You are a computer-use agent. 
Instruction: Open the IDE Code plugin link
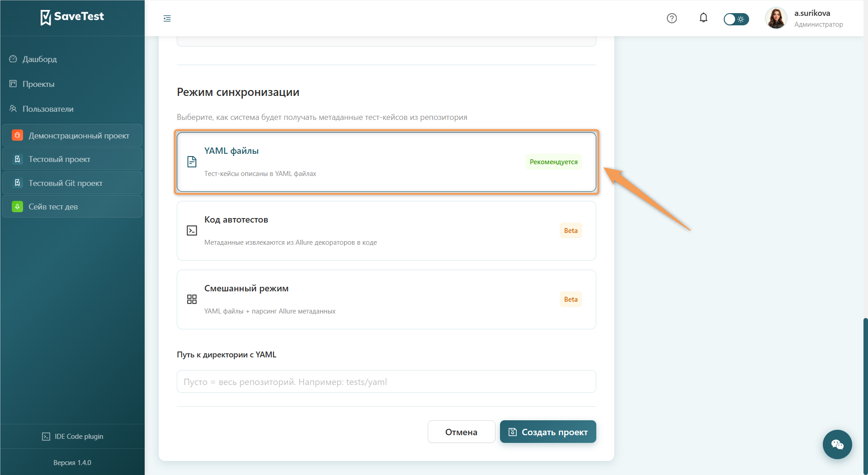click(x=72, y=437)
